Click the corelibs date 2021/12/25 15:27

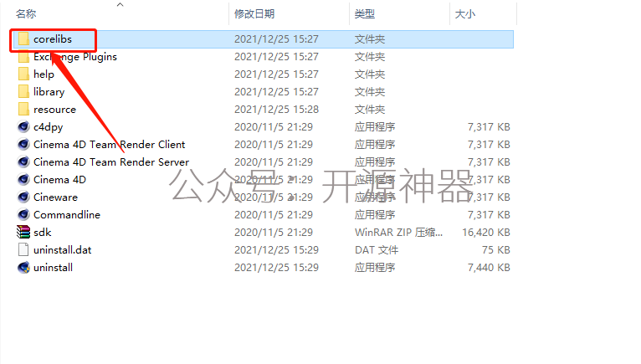(x=276, y=38)
